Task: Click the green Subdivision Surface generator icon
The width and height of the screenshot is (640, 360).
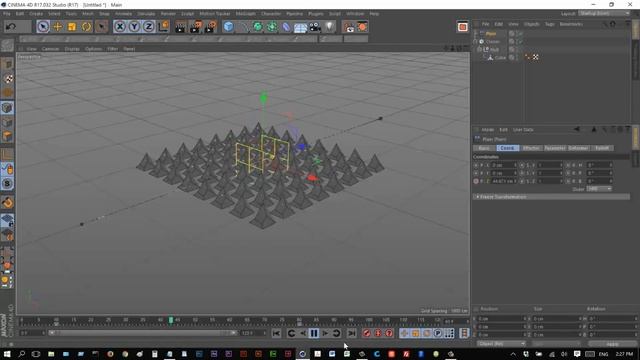Action: tap(258, 27)
